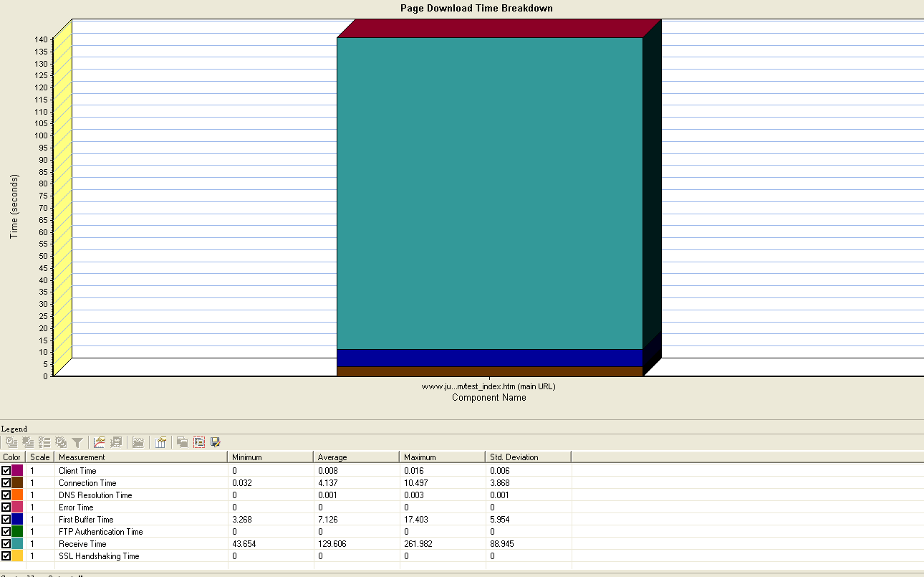Click Receive Time average value 129.606
The height and width of the screenshot is (577, 924).
coord(331,543)
